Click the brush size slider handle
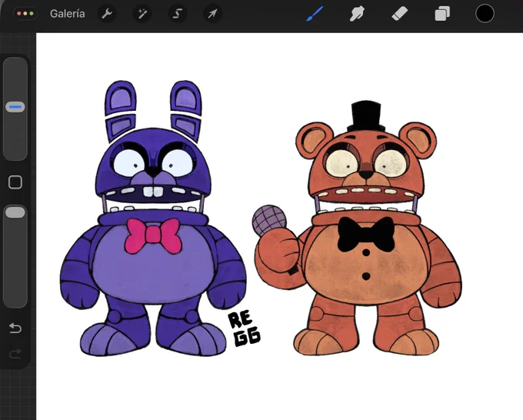 coord(15,107)
